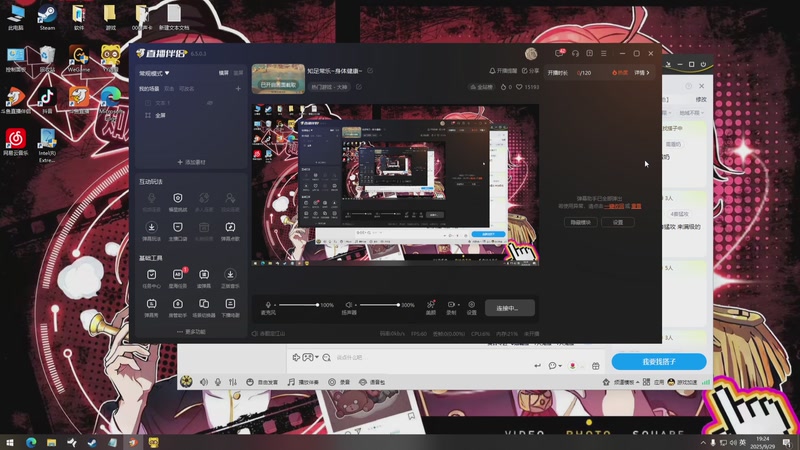The height and width of the screenshot is (450, 800).
Task: Open the Windows Start menu
Action: [x=10, y=442]
